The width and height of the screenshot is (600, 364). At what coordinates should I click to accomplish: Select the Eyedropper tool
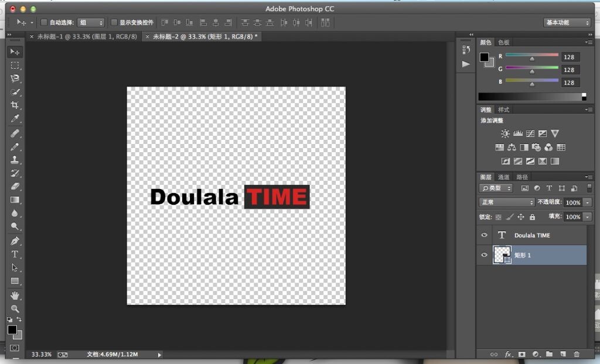[15, 119]
